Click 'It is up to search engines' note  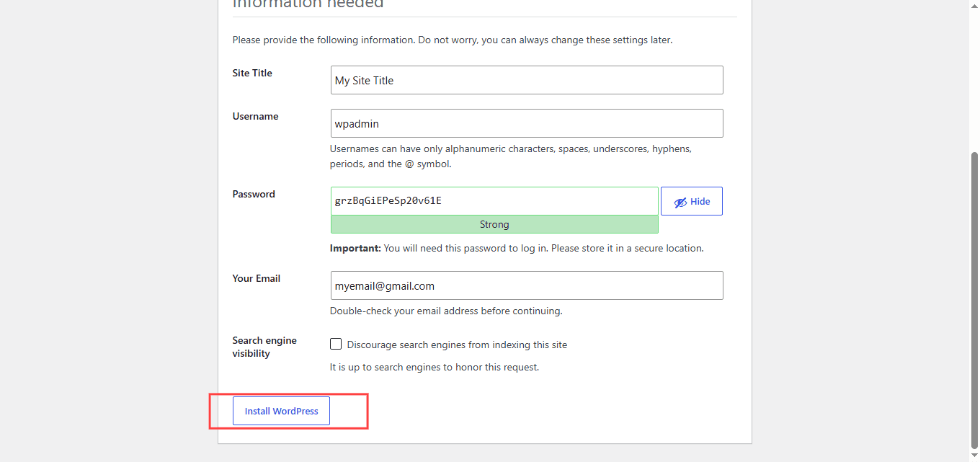(x=435, y=367)
